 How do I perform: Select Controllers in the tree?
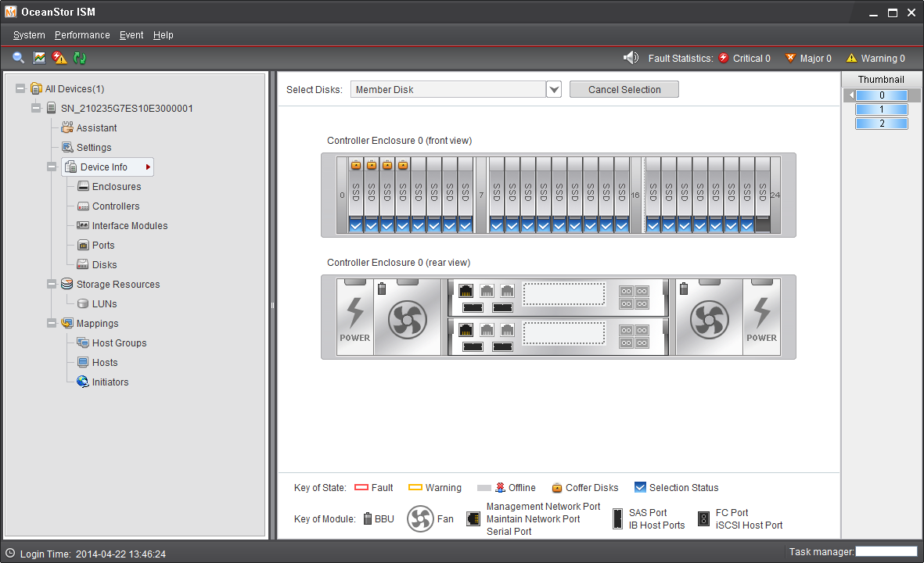tap(116, 206)
